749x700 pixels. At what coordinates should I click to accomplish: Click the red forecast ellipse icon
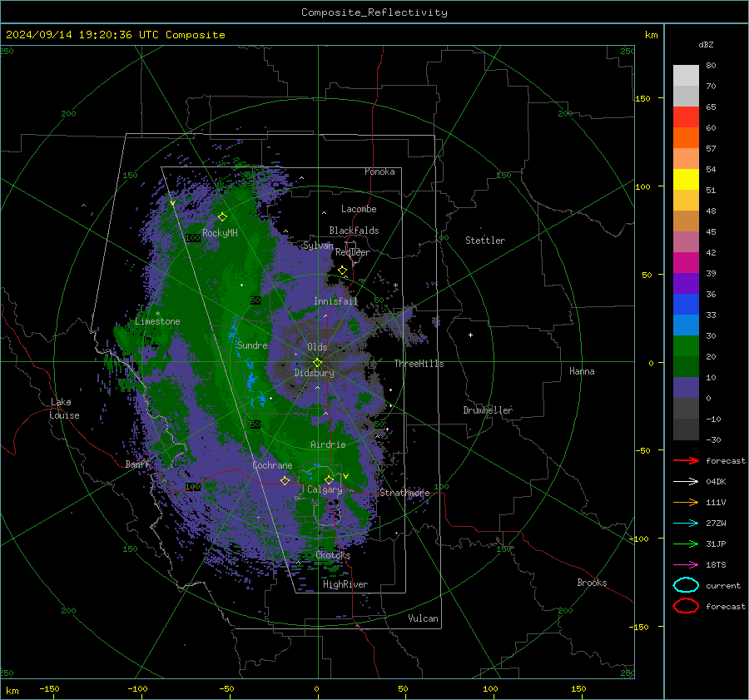coord(686,606)
